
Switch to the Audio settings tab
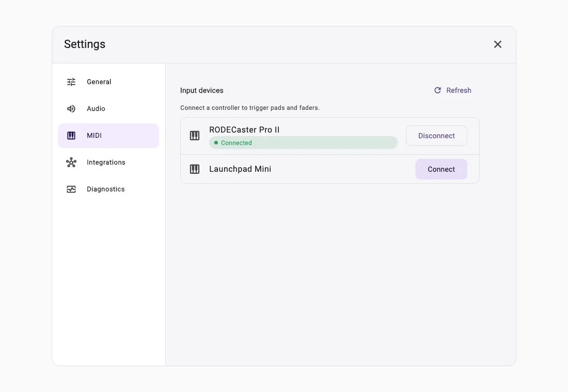(108, 109)
